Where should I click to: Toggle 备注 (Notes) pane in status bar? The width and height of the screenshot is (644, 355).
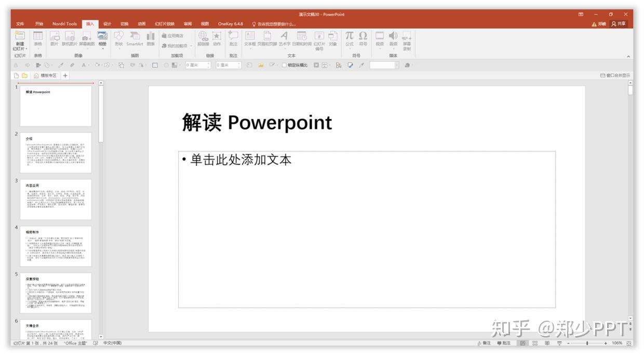[484, 343]
